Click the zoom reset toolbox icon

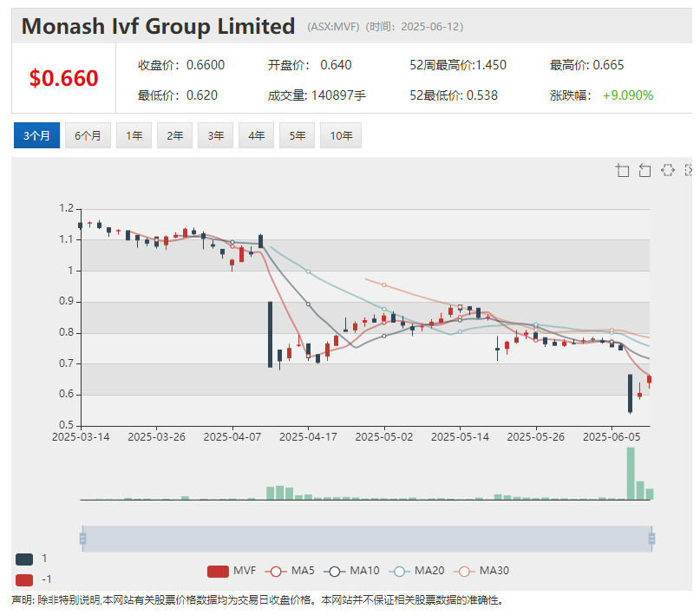pos(644,171)
